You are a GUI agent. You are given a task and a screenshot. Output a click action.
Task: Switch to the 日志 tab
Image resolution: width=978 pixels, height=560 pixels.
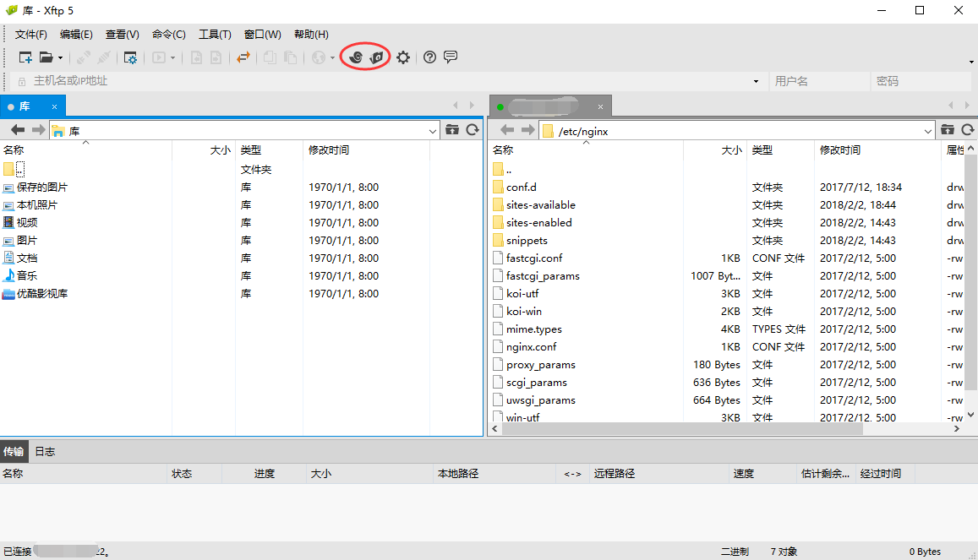(x=45, y=452)
